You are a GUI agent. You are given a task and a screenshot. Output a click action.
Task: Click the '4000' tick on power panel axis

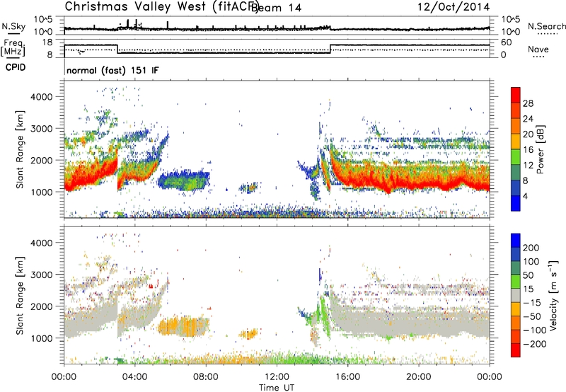click(42, 97)
